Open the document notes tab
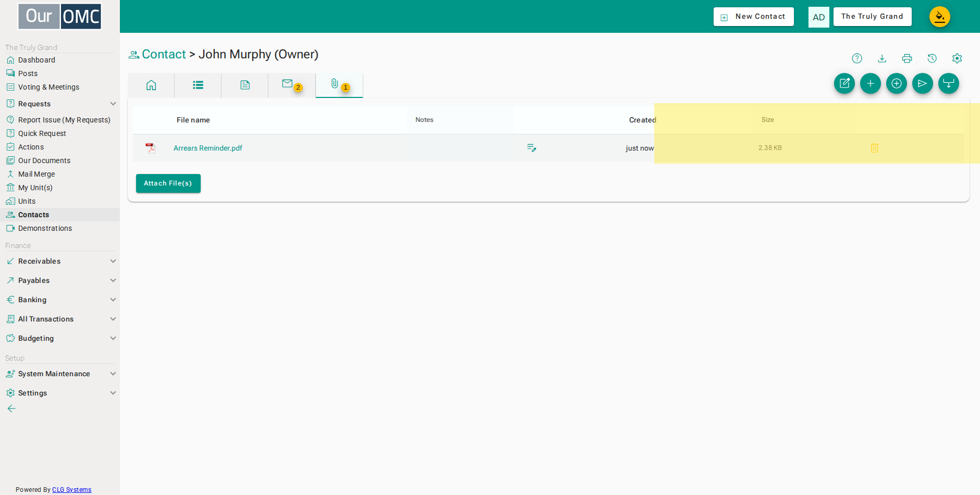980x495 pixels. click(245, 85)
